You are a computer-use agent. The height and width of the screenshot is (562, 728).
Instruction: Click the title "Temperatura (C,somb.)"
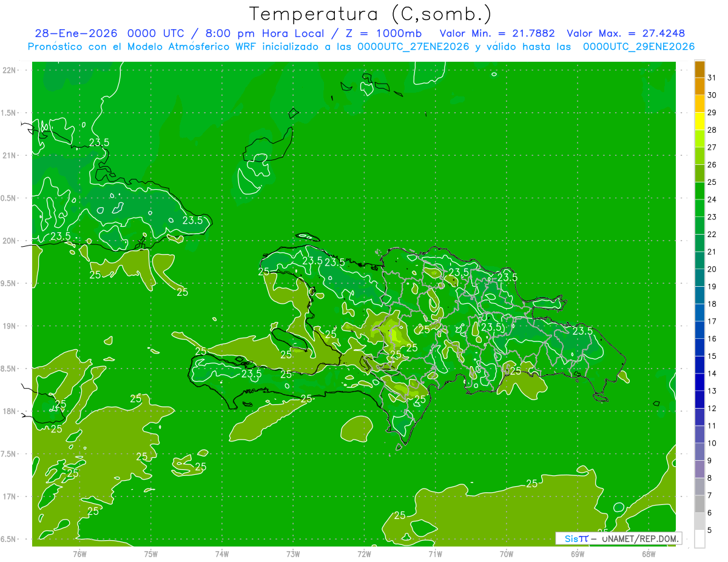click(371, 14)
